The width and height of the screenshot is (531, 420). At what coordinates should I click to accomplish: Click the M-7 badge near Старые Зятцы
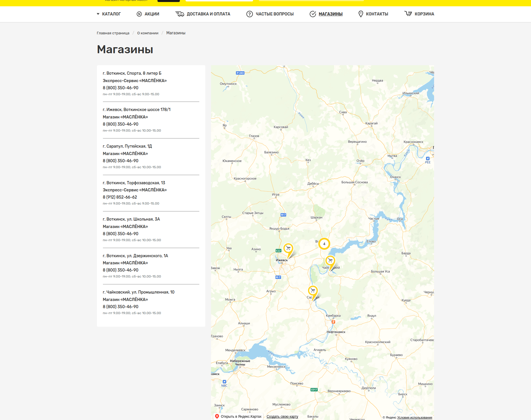coord(283,215)
